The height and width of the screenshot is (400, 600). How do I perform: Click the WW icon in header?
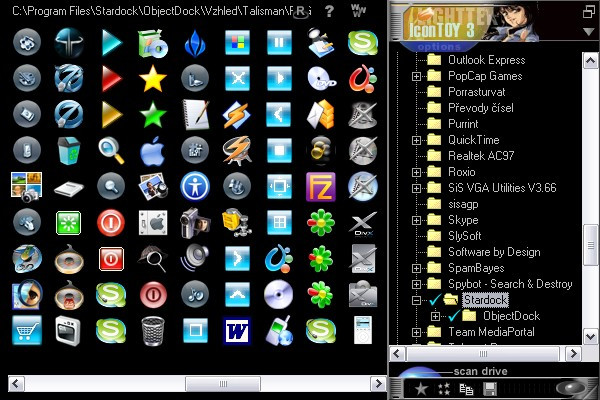359,10
